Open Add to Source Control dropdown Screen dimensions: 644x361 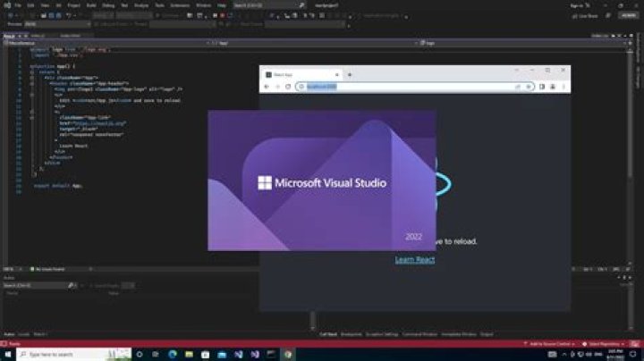pos(548,343)
